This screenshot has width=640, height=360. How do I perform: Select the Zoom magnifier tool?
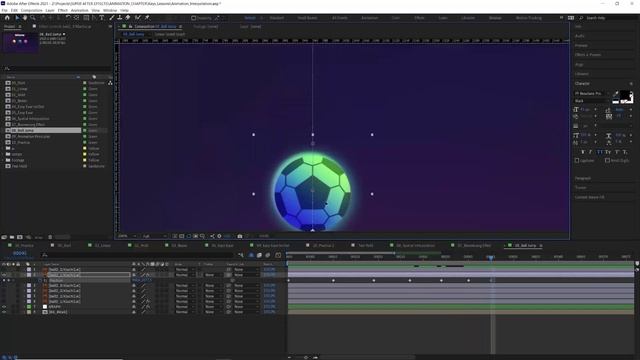coord(33,18)
